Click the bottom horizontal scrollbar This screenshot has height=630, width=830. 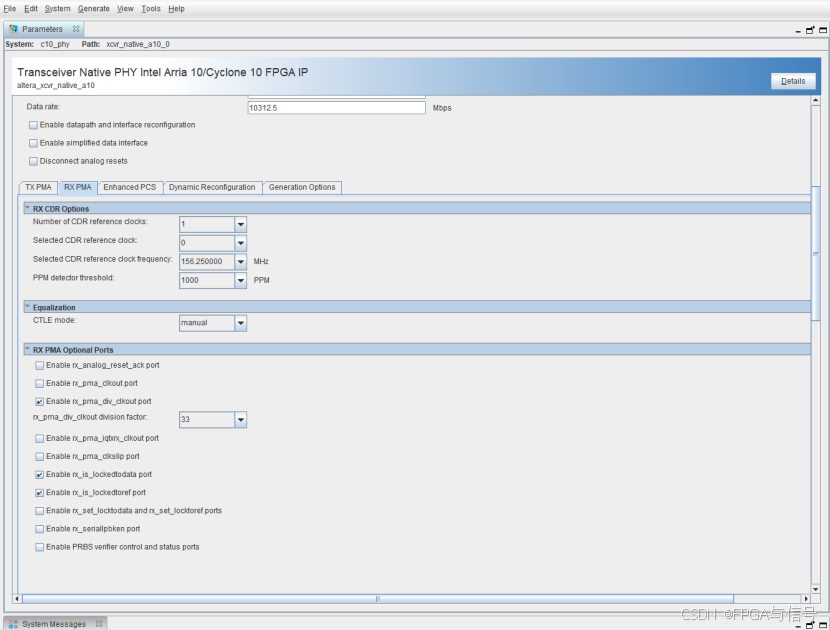pos(376,598)
